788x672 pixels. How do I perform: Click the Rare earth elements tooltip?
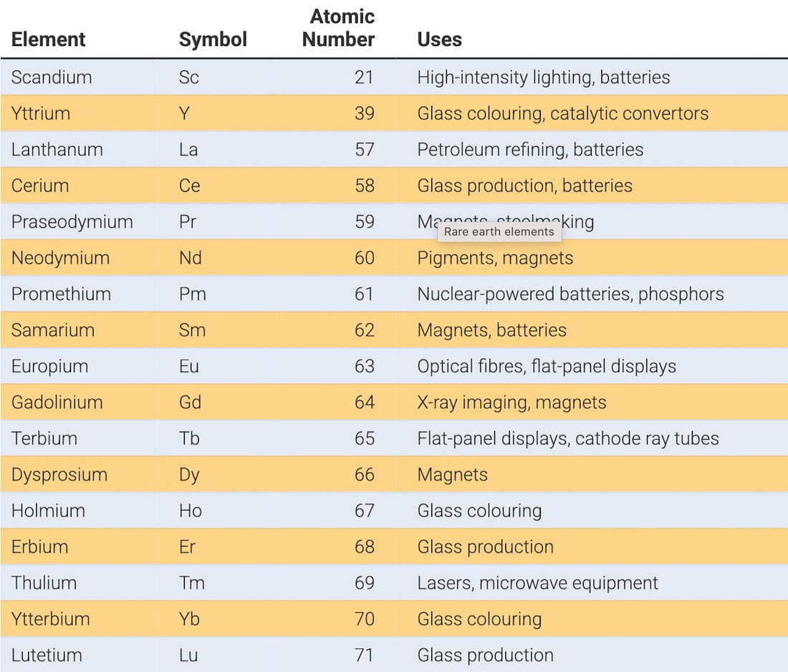[499, 231]
